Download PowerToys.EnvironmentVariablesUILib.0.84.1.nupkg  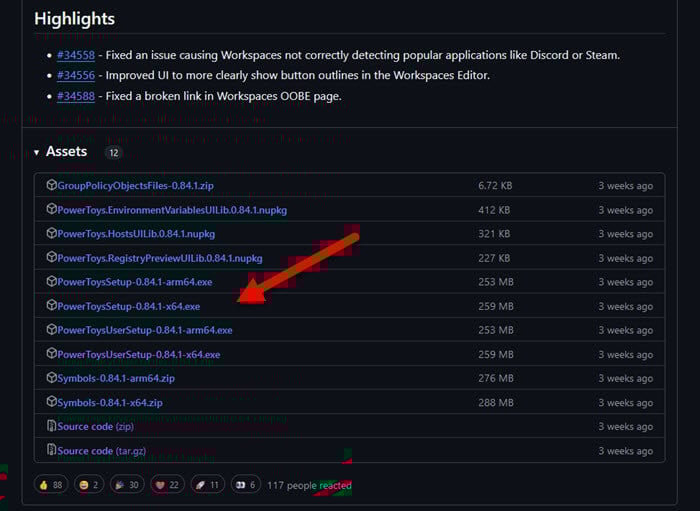click(172, 210)
